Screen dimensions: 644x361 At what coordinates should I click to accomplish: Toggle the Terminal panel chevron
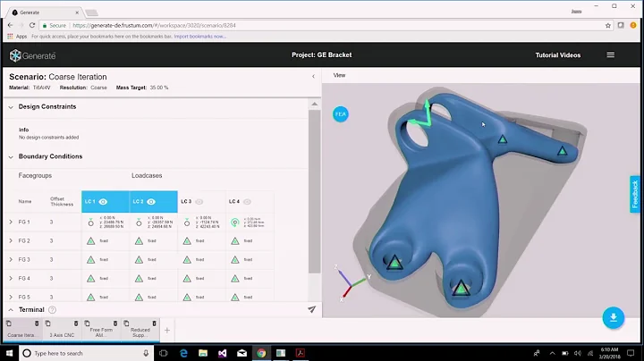(11, 310)
